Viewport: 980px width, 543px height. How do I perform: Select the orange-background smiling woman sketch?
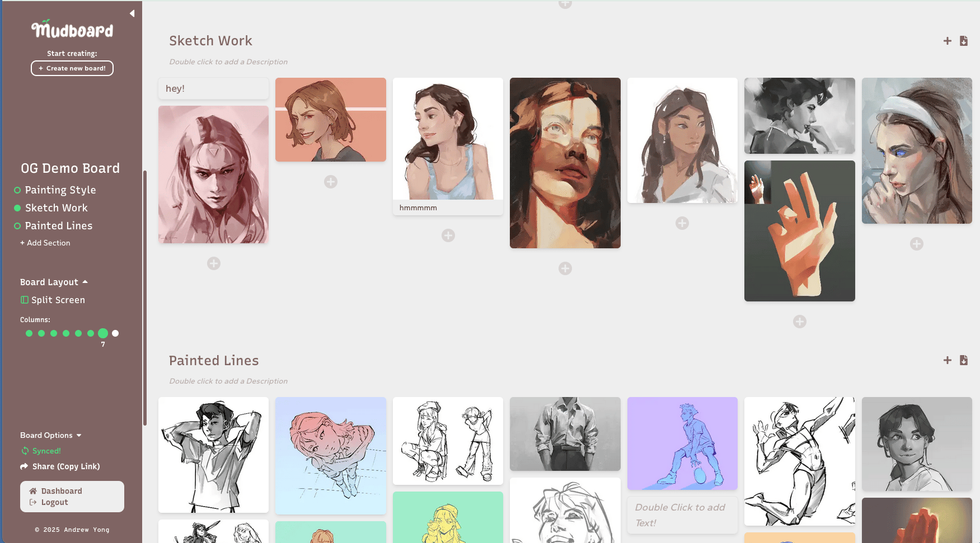(331, 120)
